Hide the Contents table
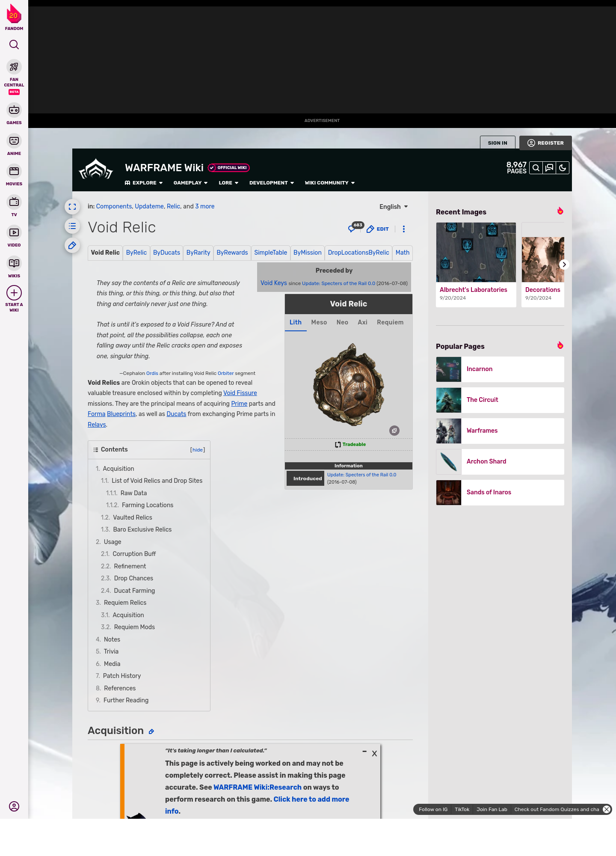This screenshot has width=616, height=856. point(198,450)
